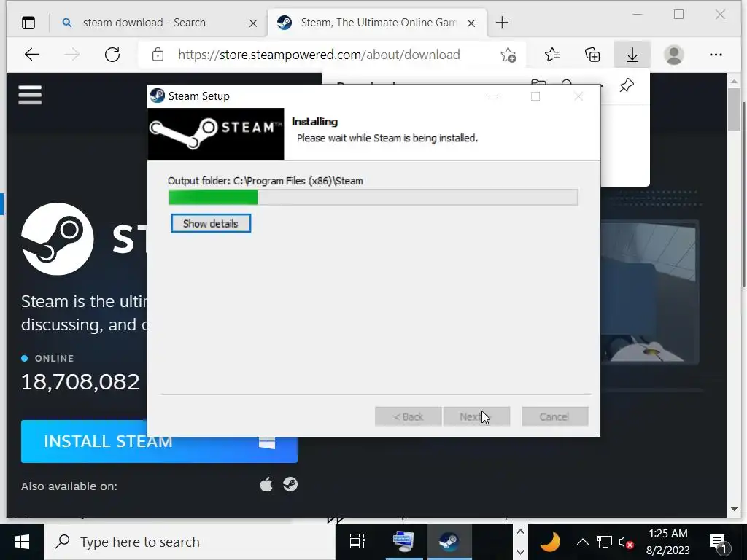Pin the Downloads panel
Viewport: 747px width, 560px height.
coord(627,86)
